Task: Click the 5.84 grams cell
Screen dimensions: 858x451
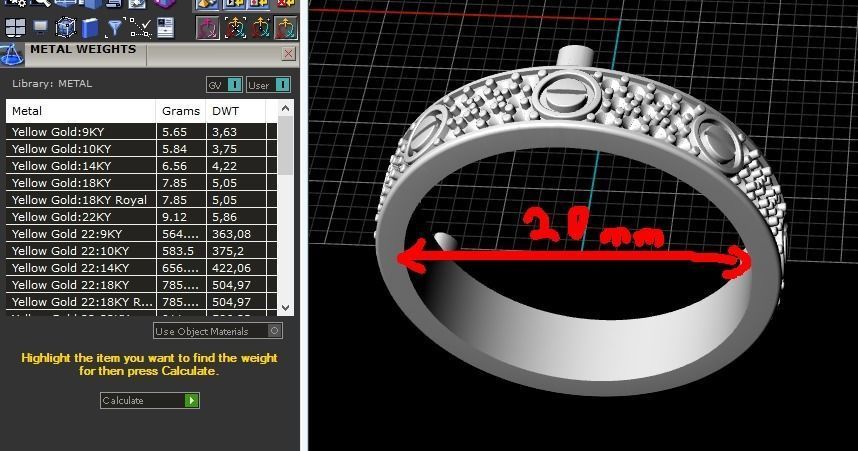Action: tap(181, 149)
